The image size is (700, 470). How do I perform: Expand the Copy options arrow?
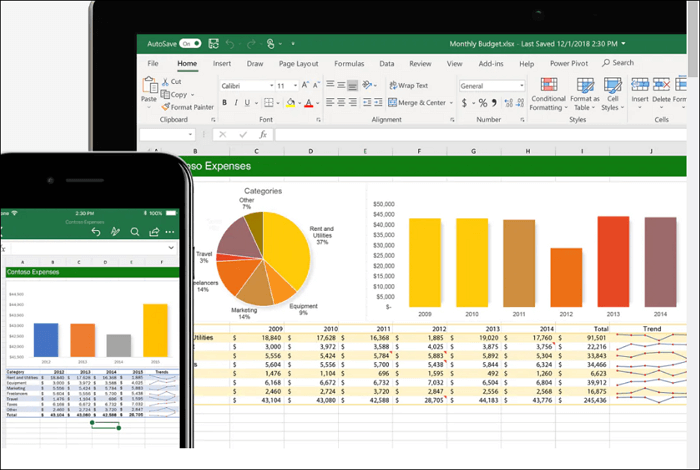(192, 95)
